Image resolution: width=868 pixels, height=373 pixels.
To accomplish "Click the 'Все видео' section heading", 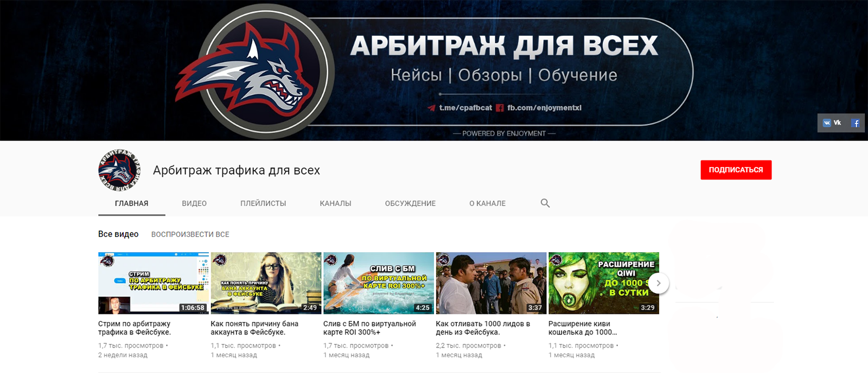I will [x=118, y=234].
